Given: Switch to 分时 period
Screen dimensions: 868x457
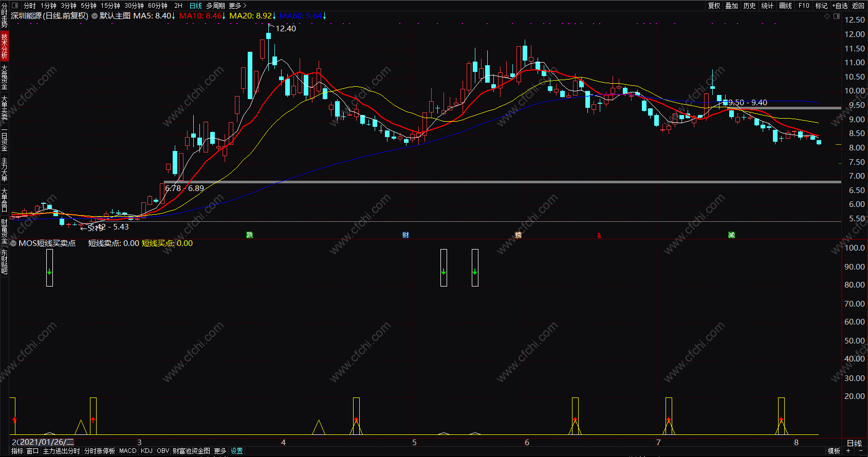Looking at the screenshot, I should (x=30, y=6).
